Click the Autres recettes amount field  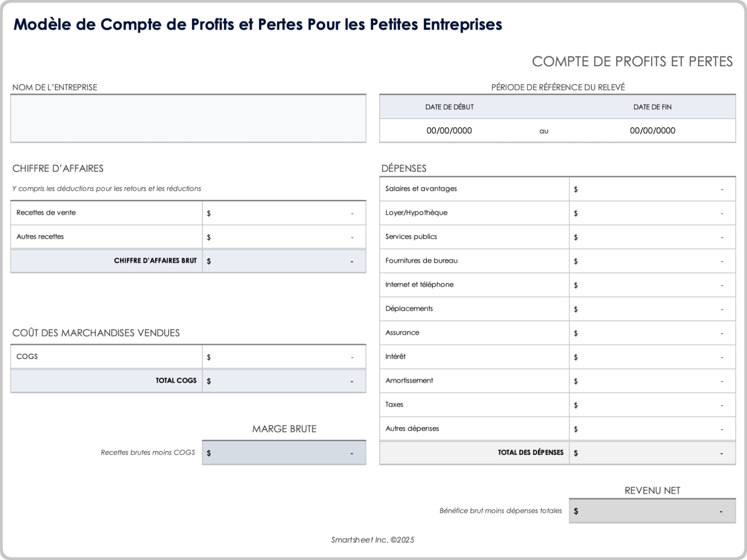(284, 236)
